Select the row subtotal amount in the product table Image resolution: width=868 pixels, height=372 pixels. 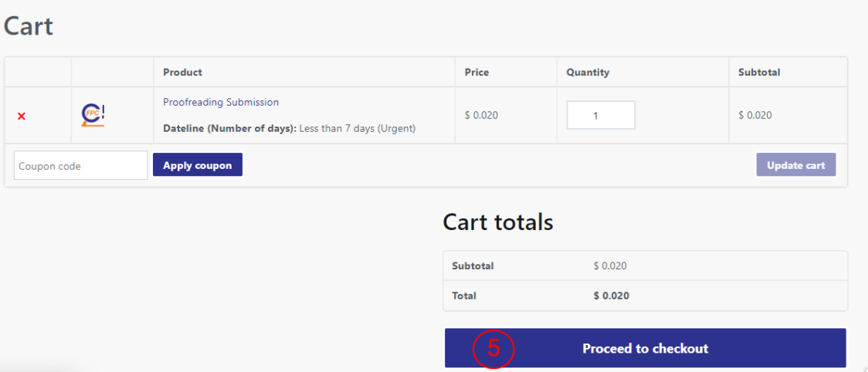755,116
